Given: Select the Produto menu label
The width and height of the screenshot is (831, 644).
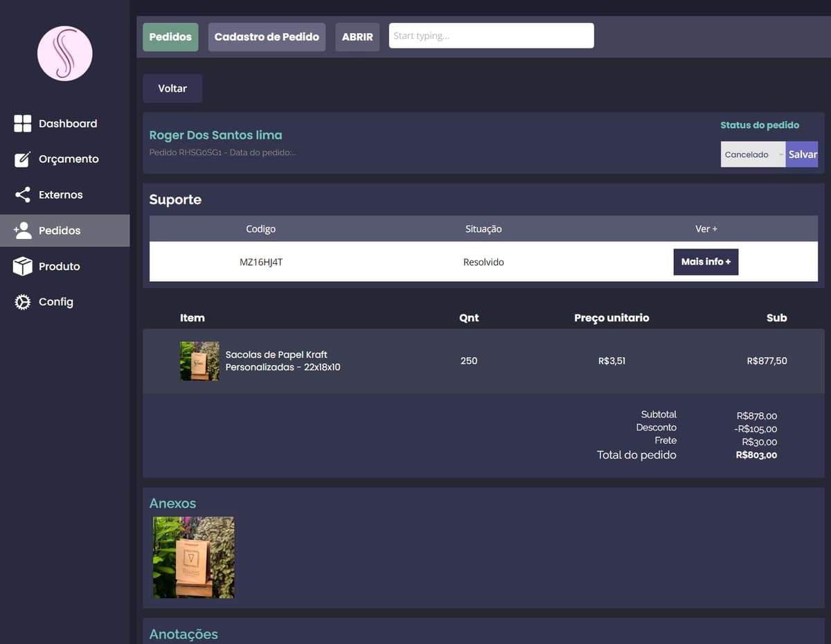Looking at the screenshot, I should (59, 266).
